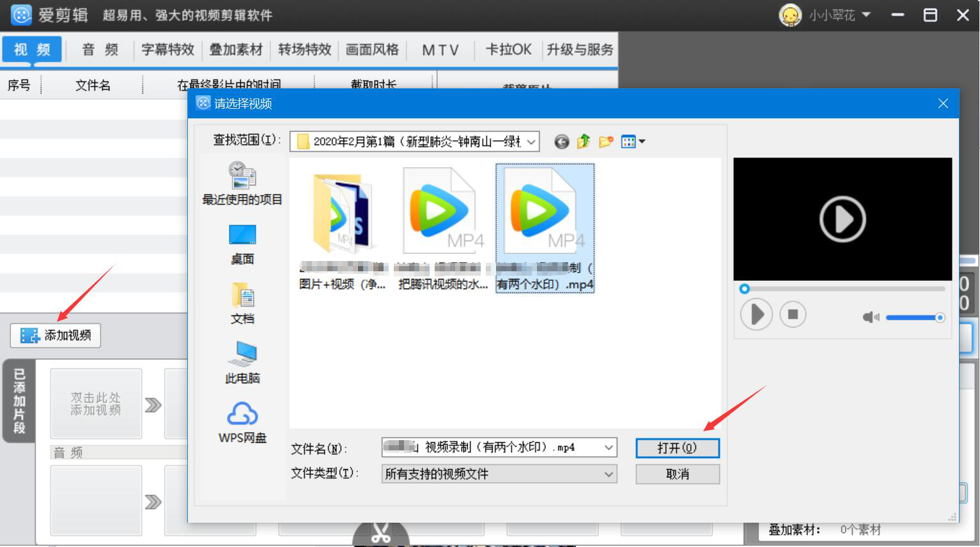Screen dimensions: 980x547
Task: Click the 添加视频 button
Action: pos(56,335)
